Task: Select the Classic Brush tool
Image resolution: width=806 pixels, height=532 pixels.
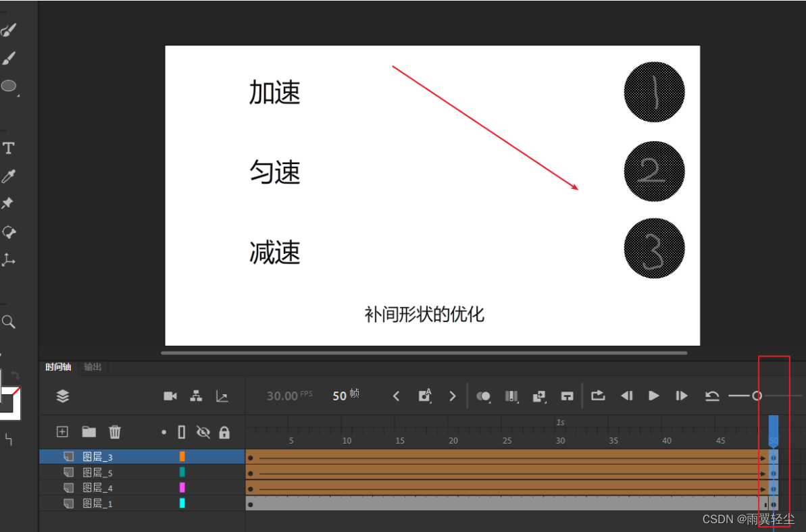Action: 8,58
